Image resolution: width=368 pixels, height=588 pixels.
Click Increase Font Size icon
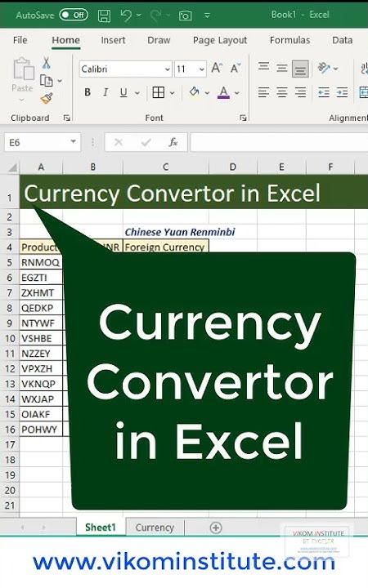pyautogui.click(x=217, y=69)
